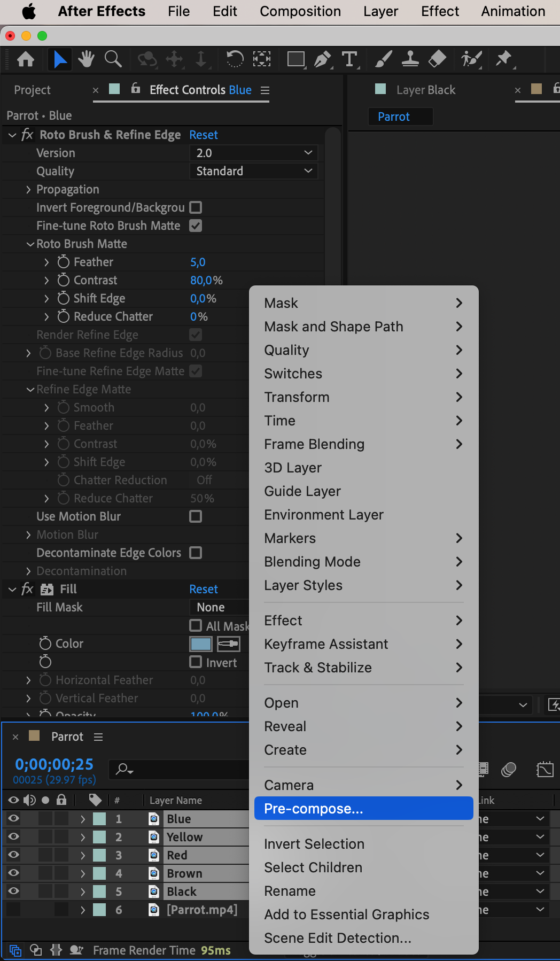
Task: Select the Dolly camera tool
Action: click(201, 59)
